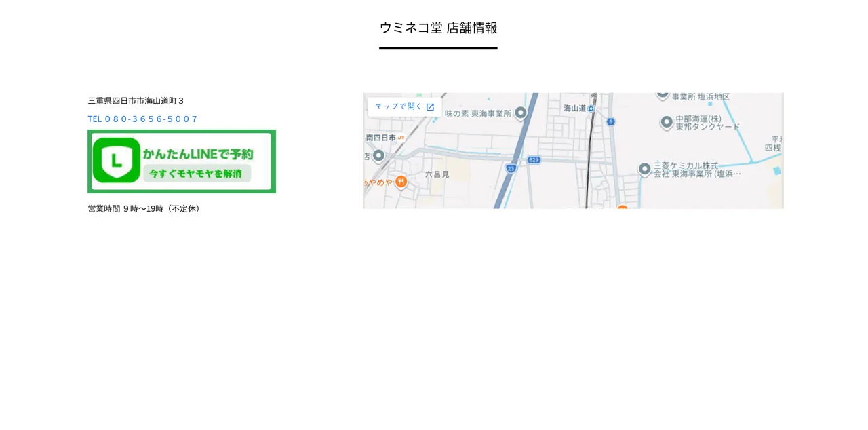Click the route 23 shield on map
Screen dimensions: 868x430
pyautogui.click(x=511, y=168)
